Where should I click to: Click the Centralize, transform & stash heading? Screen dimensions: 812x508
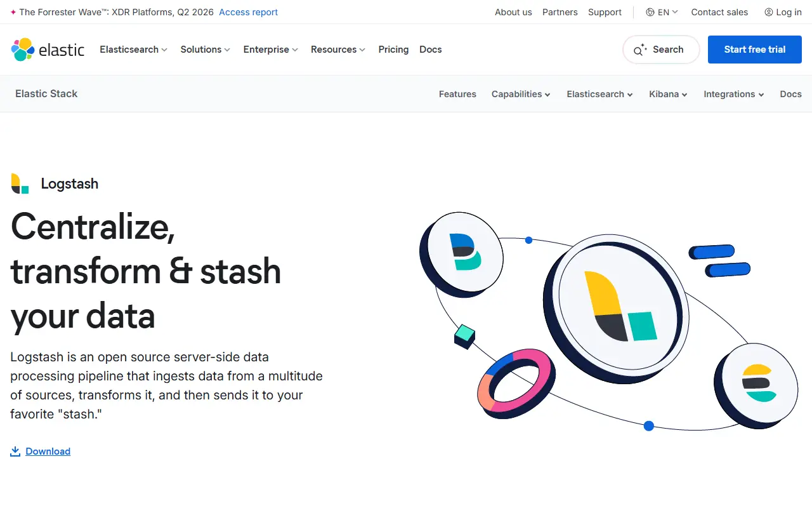146,271
